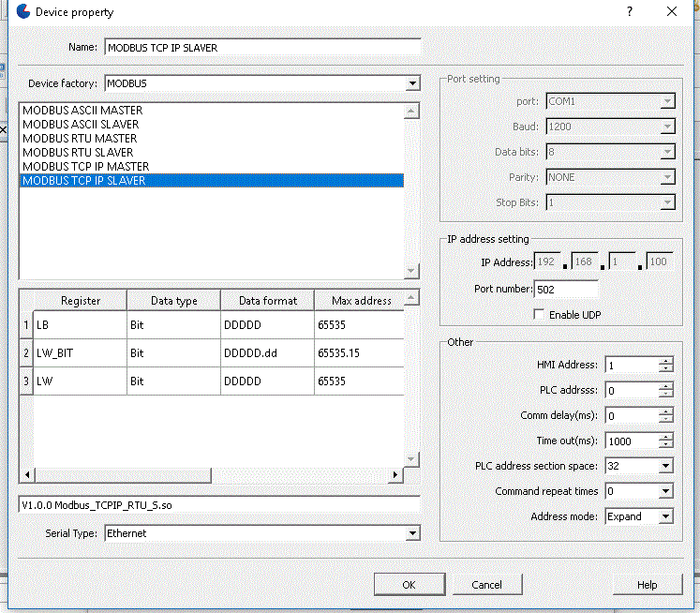Click the Cancel button
Image resolution: width=700 pixels, height=613 pixels.
pos(487,585)
